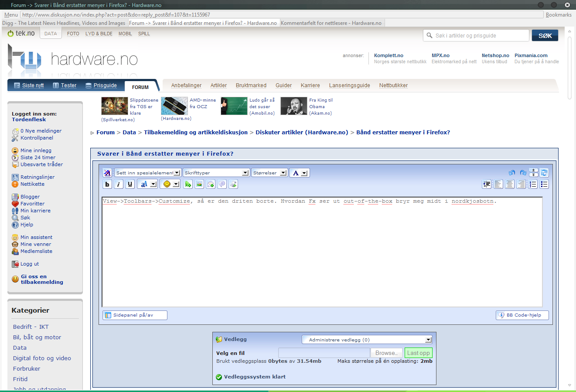Open the browser Menu button

coord(11,15)
